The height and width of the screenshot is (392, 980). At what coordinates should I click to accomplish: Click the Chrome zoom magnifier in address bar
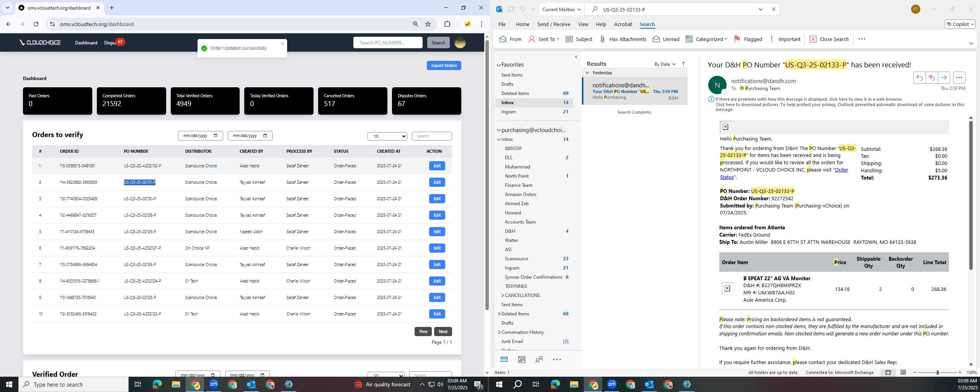click(x=415, y=24)
